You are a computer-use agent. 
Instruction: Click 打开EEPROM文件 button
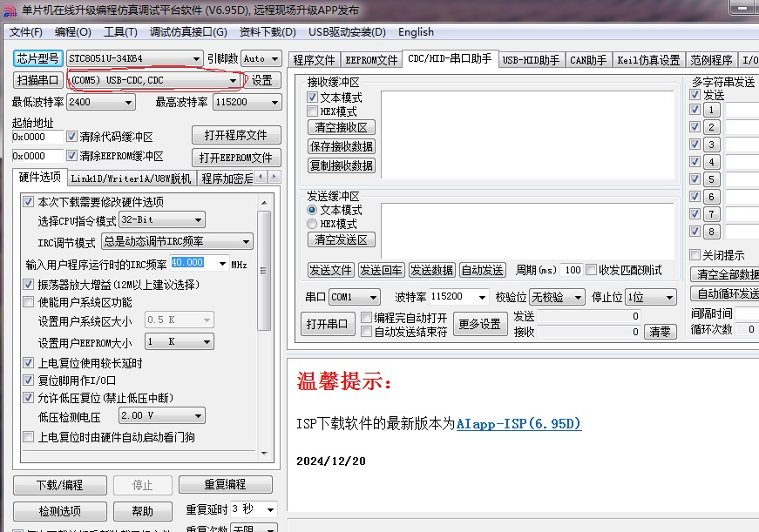pyautogui.click(x=236, y=158)
